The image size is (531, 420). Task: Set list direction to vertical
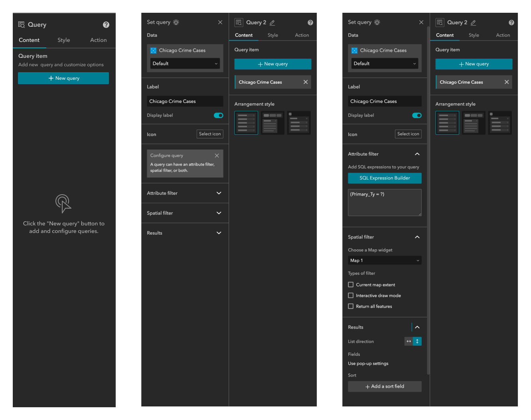coord(417,341)
